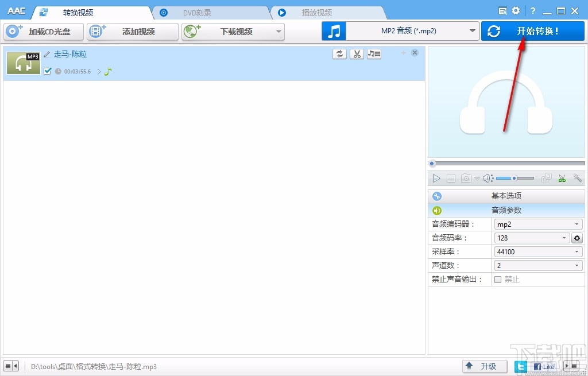This screenshot has height=376, width=588.
Task: Click the green scissors clip icon under preview
Action: (x=562, y=178)
